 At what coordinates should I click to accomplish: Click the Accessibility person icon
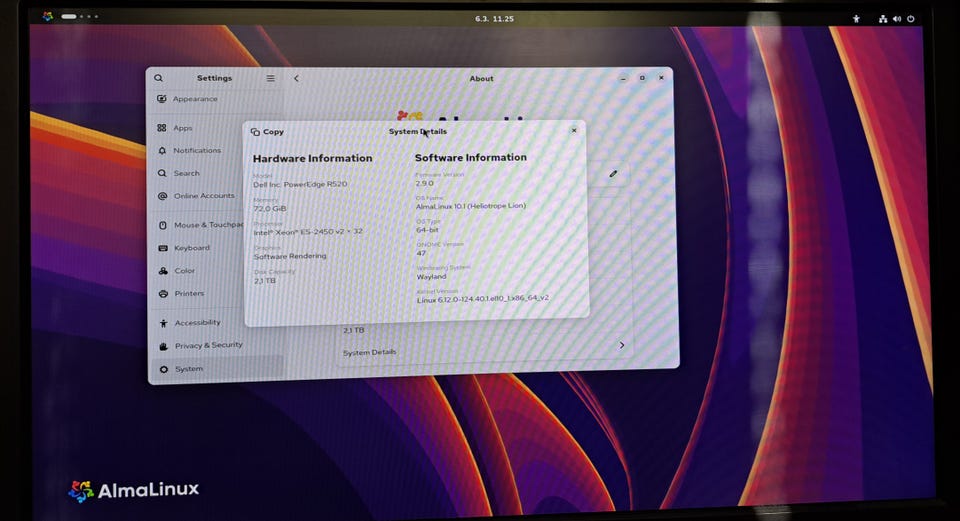pos(163,323)
